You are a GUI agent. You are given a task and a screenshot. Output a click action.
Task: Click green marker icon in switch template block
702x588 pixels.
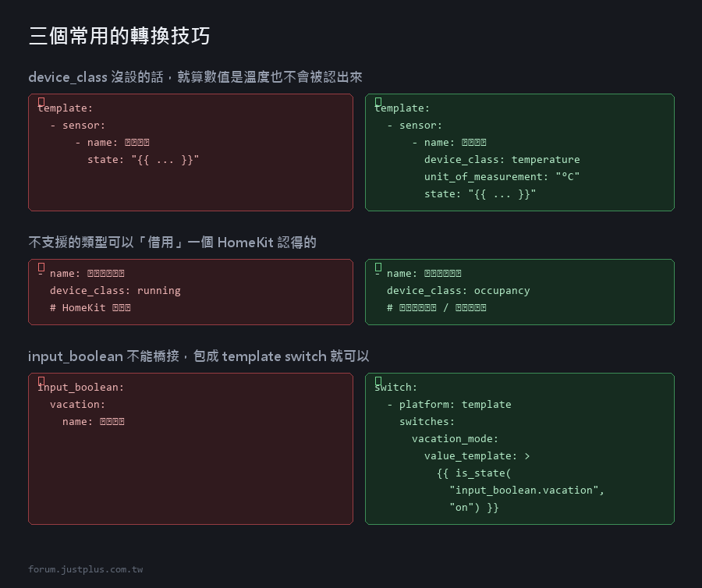[x=378, y=381]
